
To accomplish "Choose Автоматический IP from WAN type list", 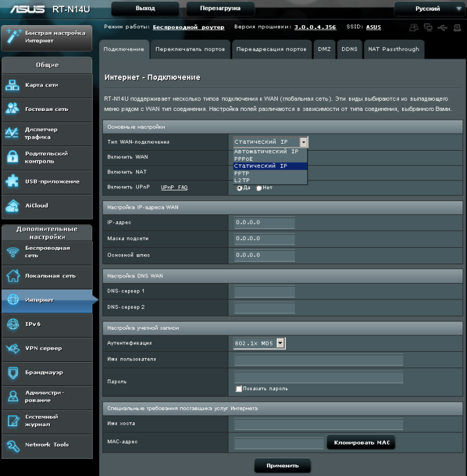I will click(270, 151).
